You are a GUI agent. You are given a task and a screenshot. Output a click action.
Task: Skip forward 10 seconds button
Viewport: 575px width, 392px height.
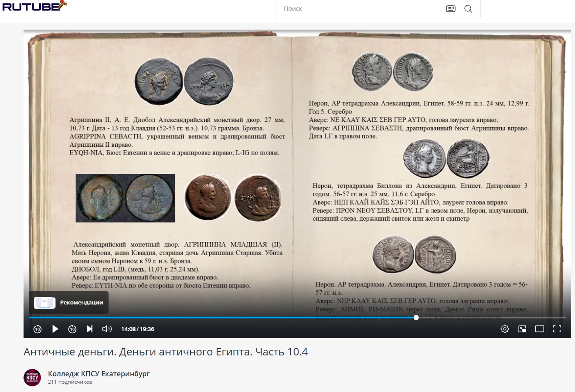click(x=72, y=329)
